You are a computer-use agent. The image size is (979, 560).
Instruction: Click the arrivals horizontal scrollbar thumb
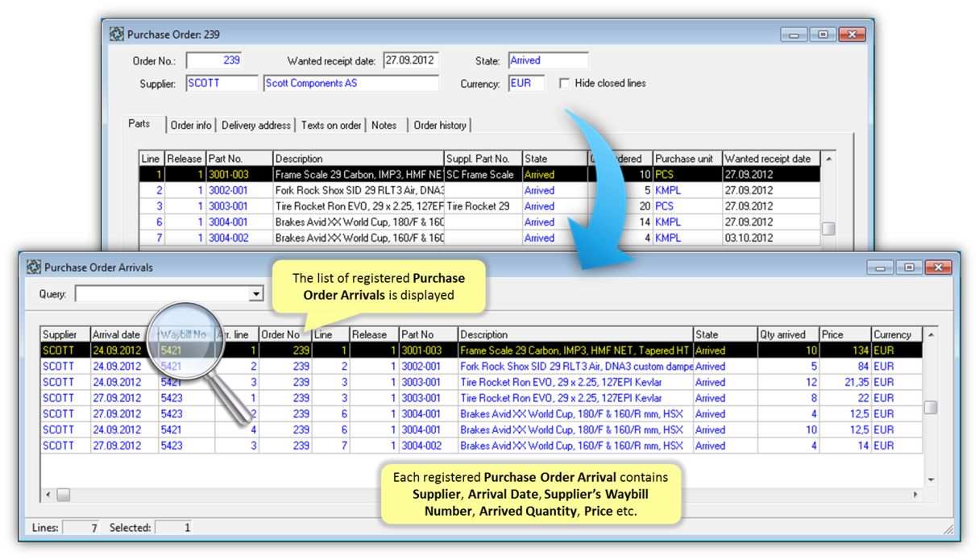point(63,494)
